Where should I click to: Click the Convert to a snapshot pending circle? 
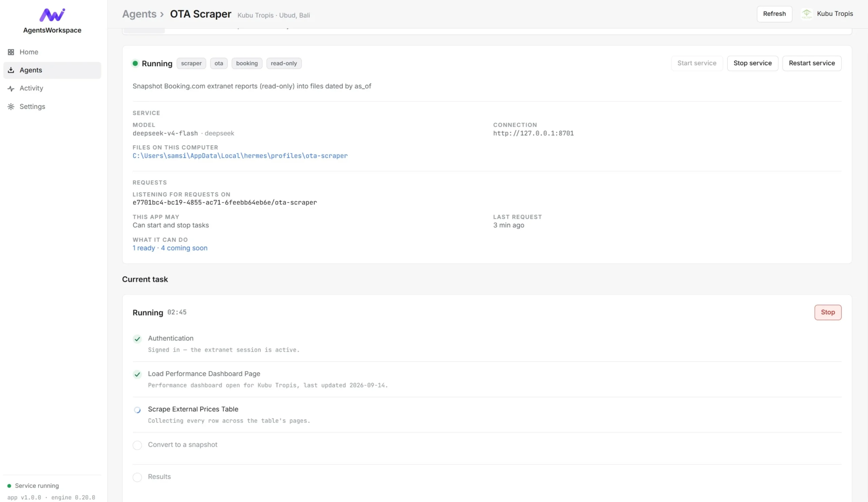137,445
